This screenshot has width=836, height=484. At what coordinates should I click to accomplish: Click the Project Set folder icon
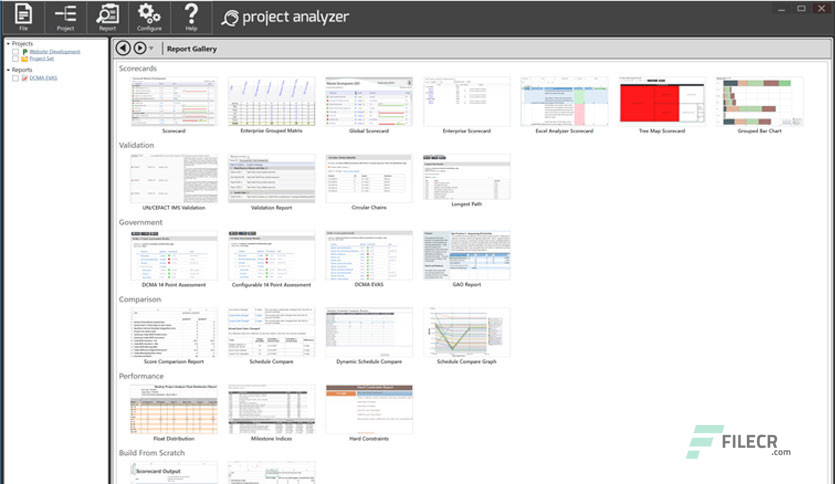pos(25,59)
